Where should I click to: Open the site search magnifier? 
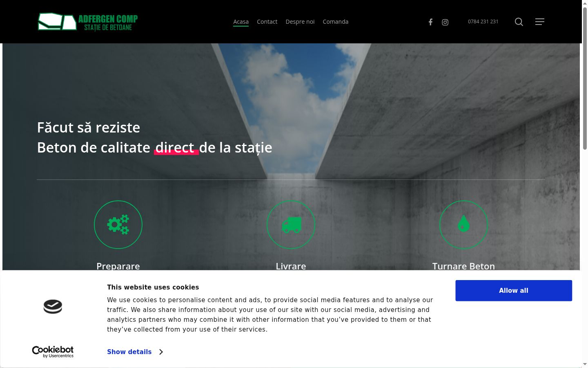(x=519, y=22)
